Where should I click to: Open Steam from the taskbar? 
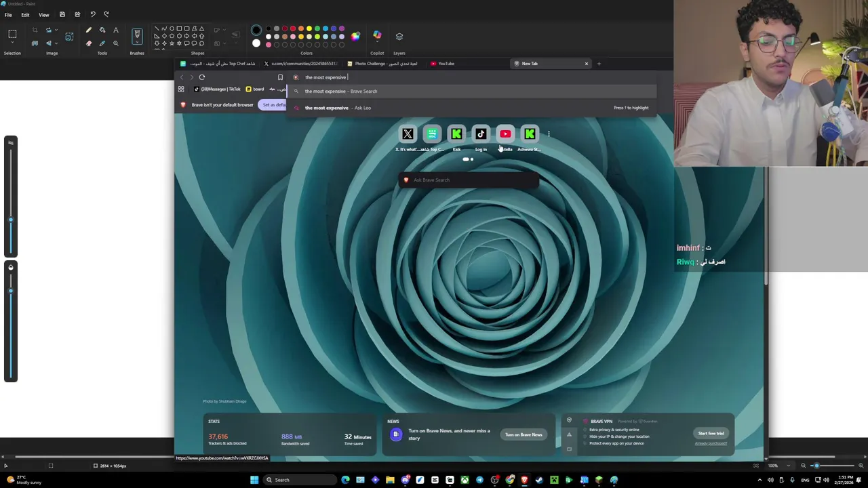[539, 480]
